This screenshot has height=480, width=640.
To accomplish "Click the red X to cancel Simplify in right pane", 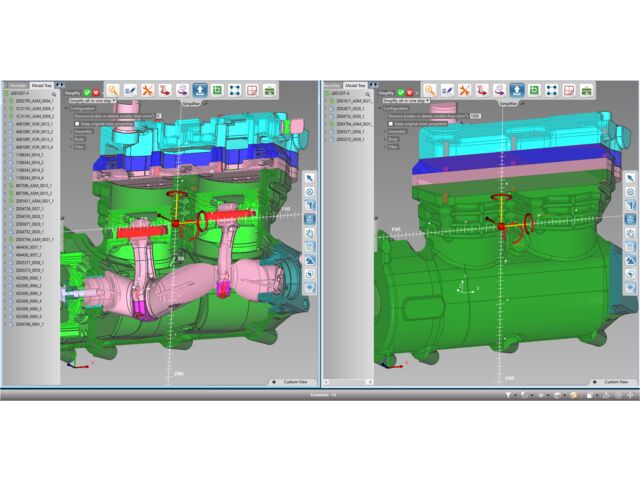I will (x=410, y=91).
